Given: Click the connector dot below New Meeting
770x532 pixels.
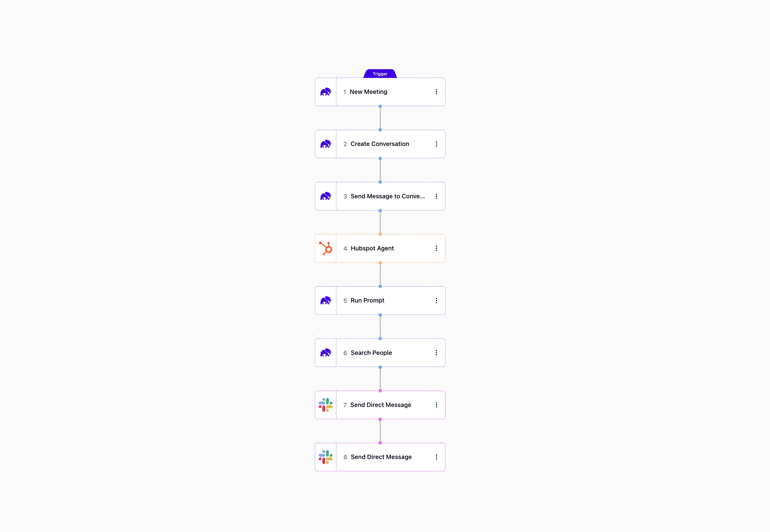Looking at the screenshot, I should click(380, 106).
